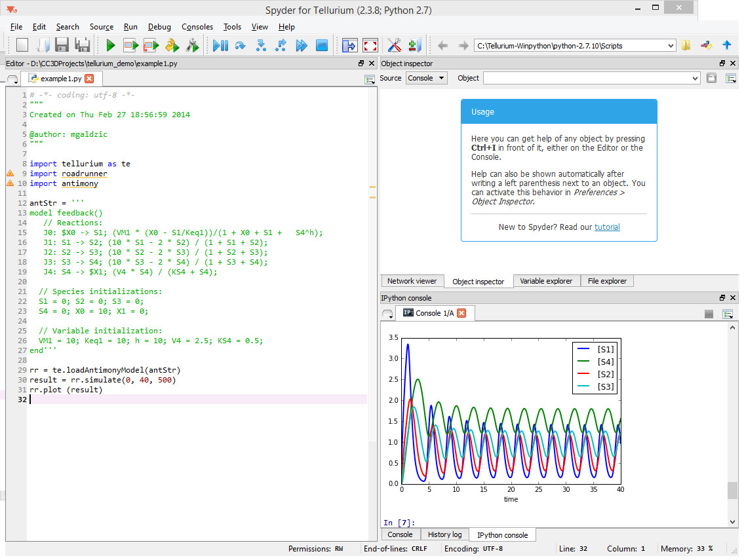744x560 pixels.
Task: Go to the next cursor position arrow
Action: 463,46
